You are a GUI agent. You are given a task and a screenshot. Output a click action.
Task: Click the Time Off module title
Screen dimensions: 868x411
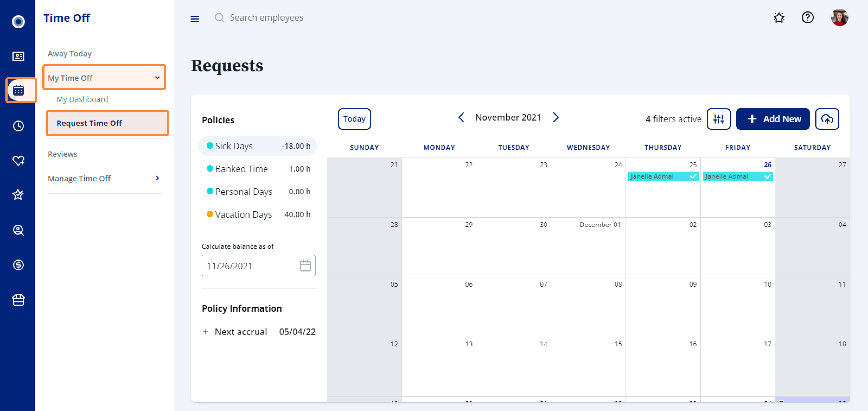67,18
